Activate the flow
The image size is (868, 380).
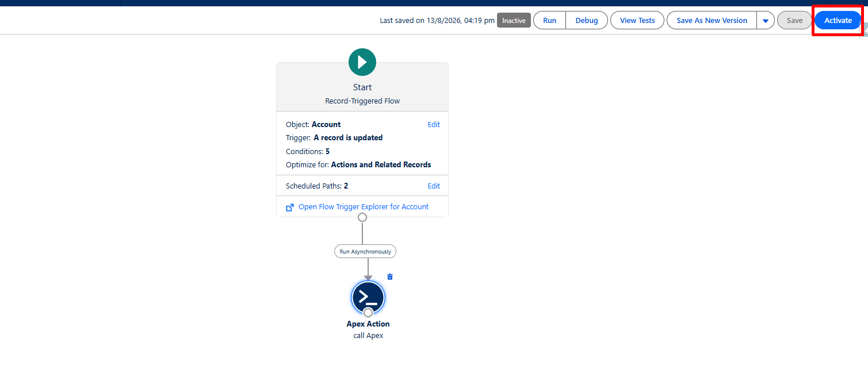[x=838, y=21]
